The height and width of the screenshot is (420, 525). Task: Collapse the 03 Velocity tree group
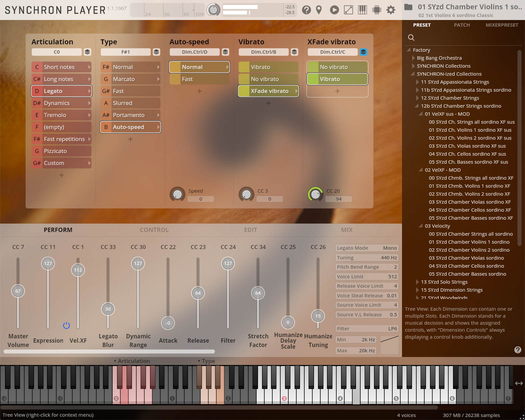[421, 226]
